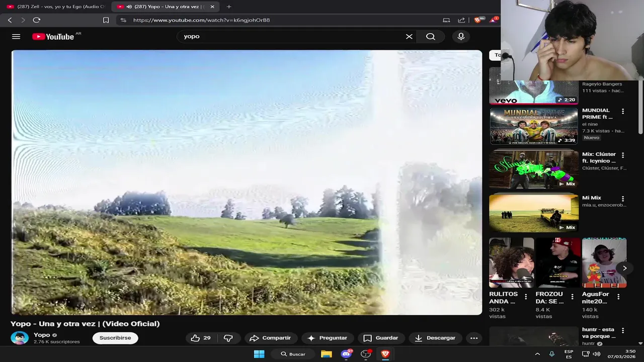Switch to Zell - vos, yo y tu Ego tab
The width and height of the screenshot is (644, 362).
(x=55, y=7)
